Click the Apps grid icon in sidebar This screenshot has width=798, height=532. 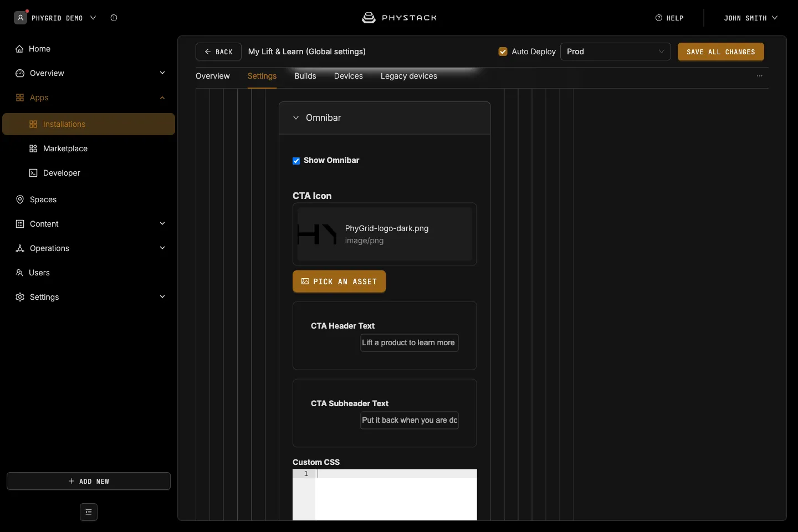click(x=20, y=98)
